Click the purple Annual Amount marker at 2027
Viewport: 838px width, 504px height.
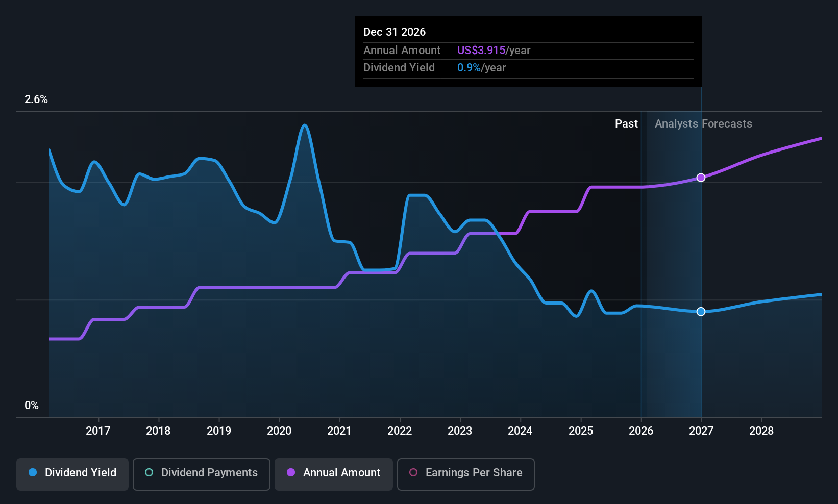tap(701, 178)
